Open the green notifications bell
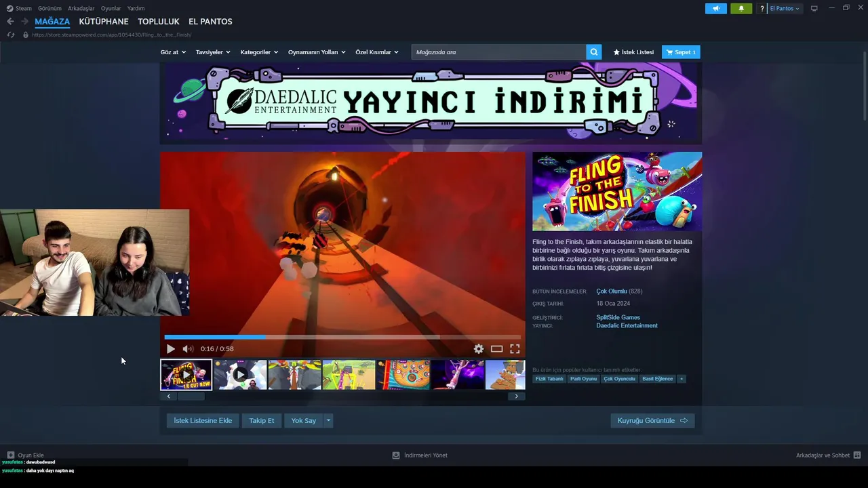The height and width of the screenshot is (488, 868). [741, 8]
